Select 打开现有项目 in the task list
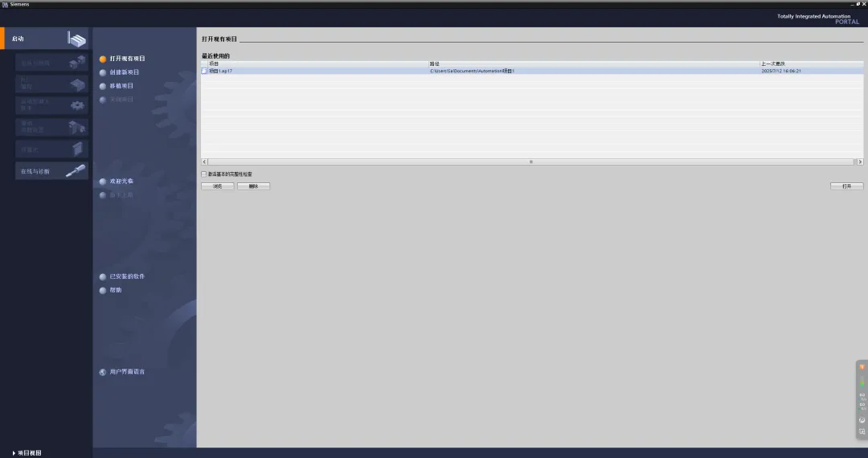 122,59
